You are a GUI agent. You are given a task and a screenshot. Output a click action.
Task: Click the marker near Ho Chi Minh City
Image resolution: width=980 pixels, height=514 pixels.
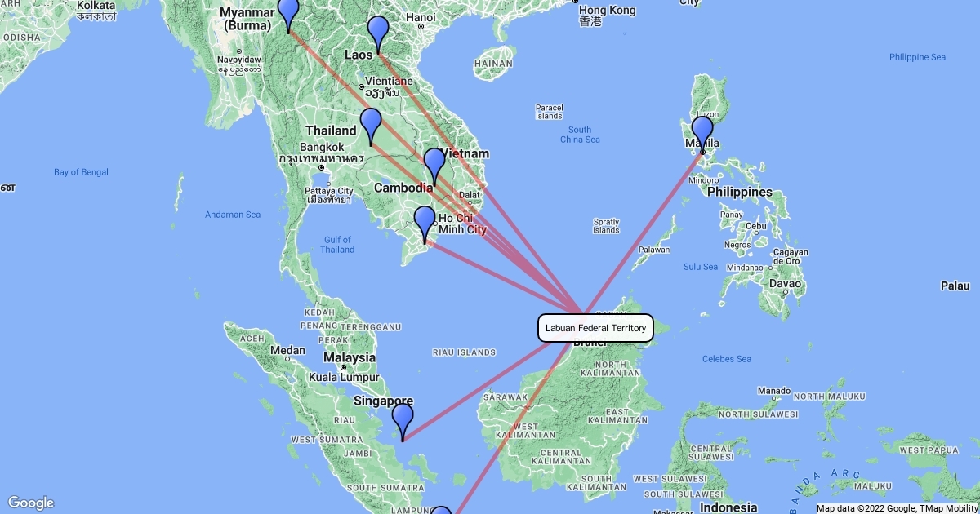pyautogui.click(x=425, y=224)
